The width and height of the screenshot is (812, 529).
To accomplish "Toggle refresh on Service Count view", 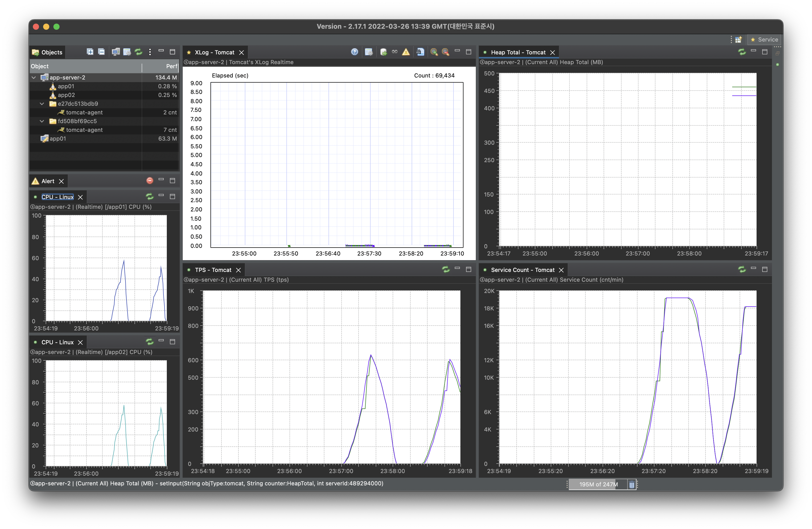I will (742, 269).
